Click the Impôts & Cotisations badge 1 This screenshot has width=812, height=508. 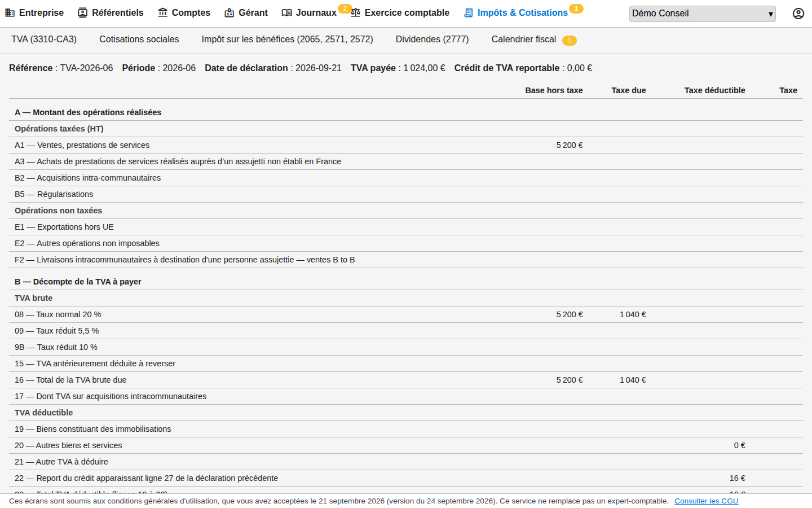click(x=576, y=8)
